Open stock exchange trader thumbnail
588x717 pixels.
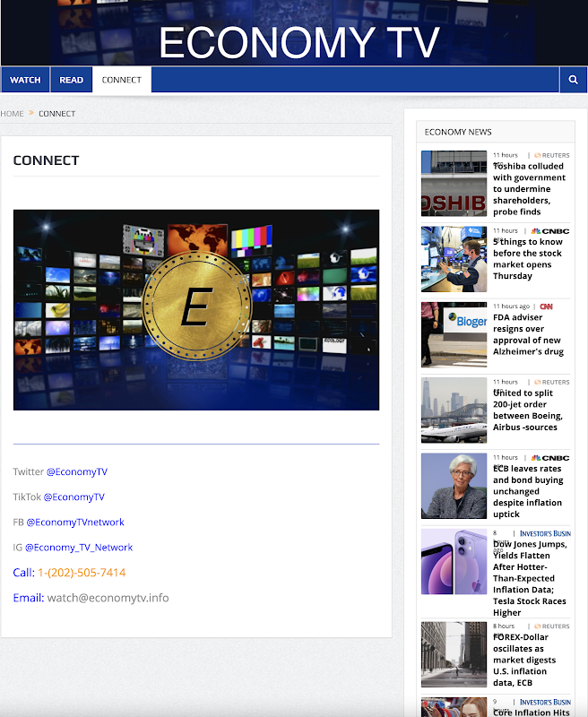(x=454, y=259)
